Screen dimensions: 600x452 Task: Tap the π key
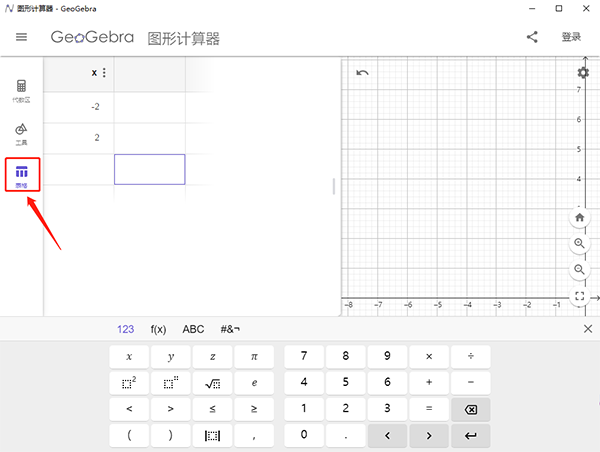(254, 357)
